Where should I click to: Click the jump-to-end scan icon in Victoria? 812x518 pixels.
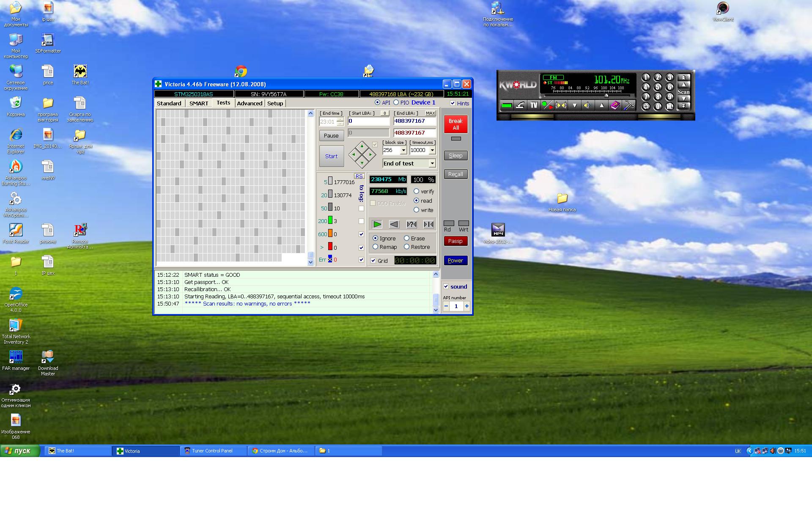tap(428, 224)
